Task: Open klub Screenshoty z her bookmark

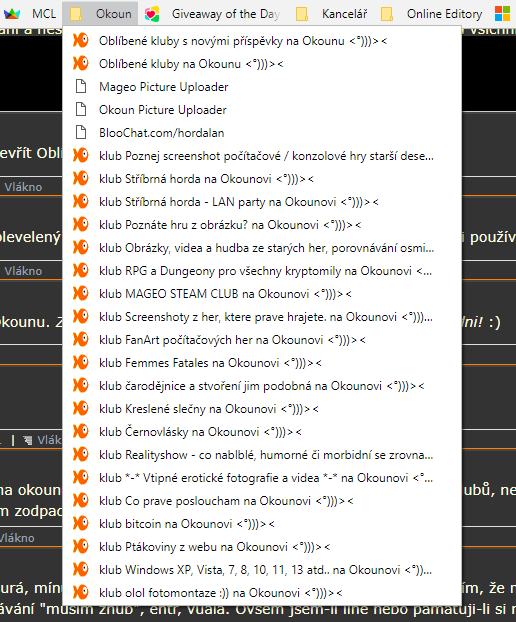Action: click(x=262, y=317)
